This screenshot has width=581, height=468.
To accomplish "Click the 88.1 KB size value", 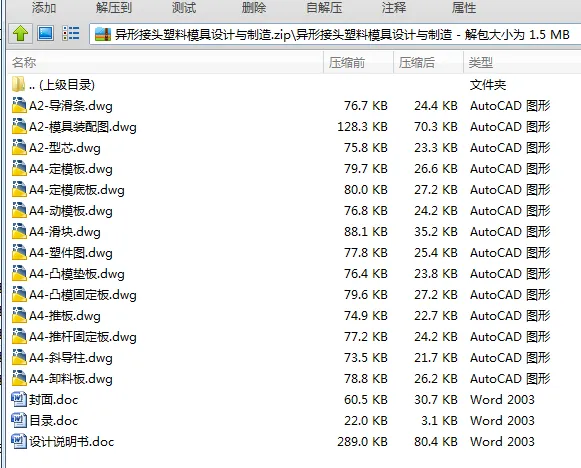I will pos(366,232).
